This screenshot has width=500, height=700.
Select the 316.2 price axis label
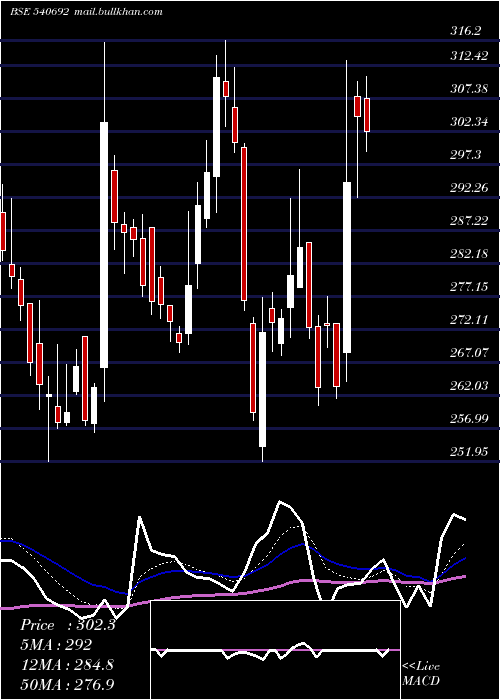coord(466,31)
